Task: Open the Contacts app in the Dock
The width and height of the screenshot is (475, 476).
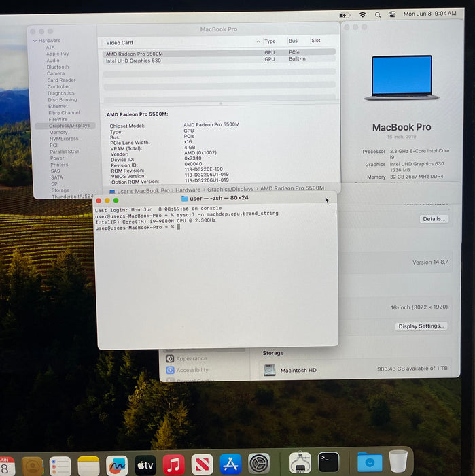Action: coord(33,466)
